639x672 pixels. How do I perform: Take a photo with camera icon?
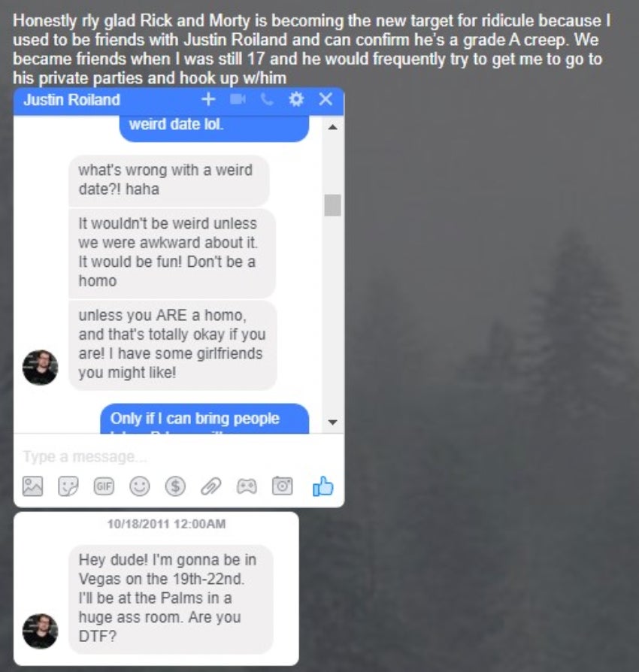(283, 486)
